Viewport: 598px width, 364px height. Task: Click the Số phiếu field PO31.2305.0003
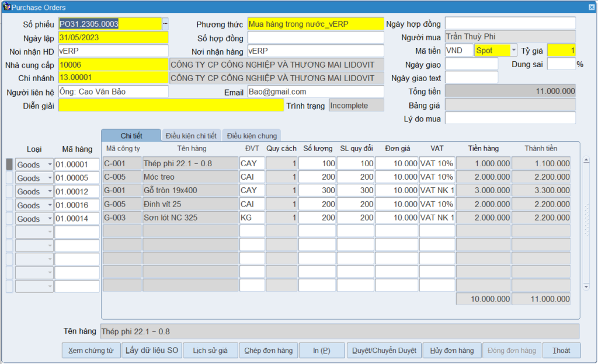tap(110, 24)
